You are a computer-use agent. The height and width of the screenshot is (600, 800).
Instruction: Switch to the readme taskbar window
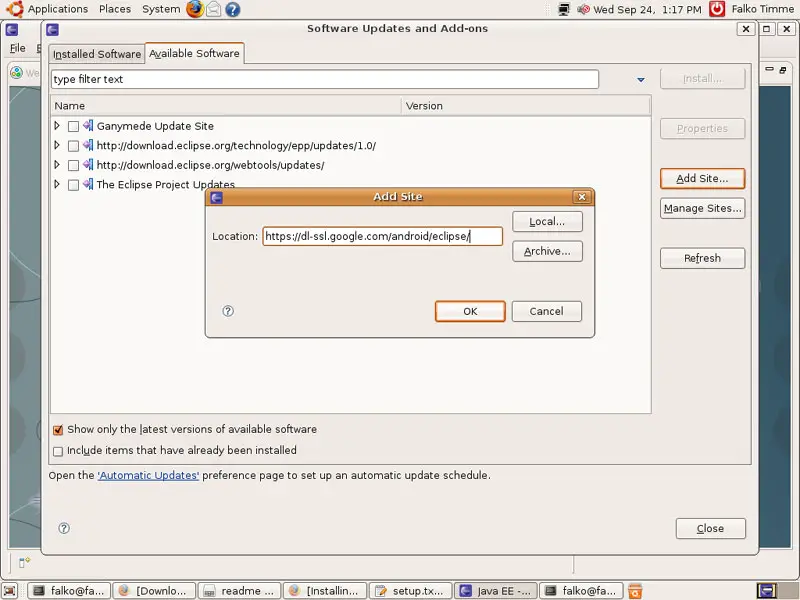coord(239,591)
